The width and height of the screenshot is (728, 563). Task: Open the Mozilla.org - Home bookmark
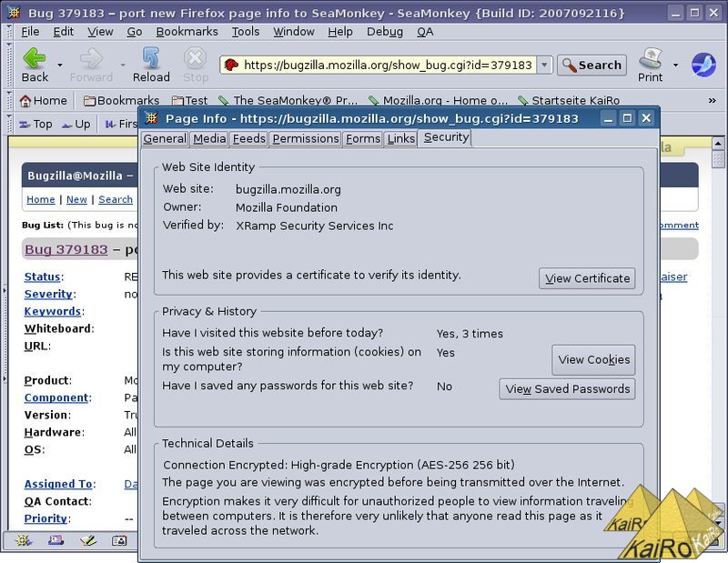point(438,101)
